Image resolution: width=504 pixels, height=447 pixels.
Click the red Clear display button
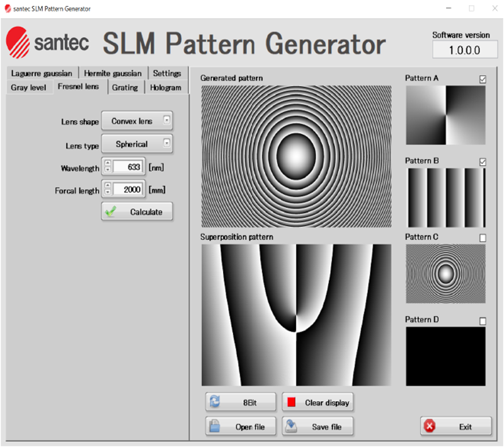point(317,402)
